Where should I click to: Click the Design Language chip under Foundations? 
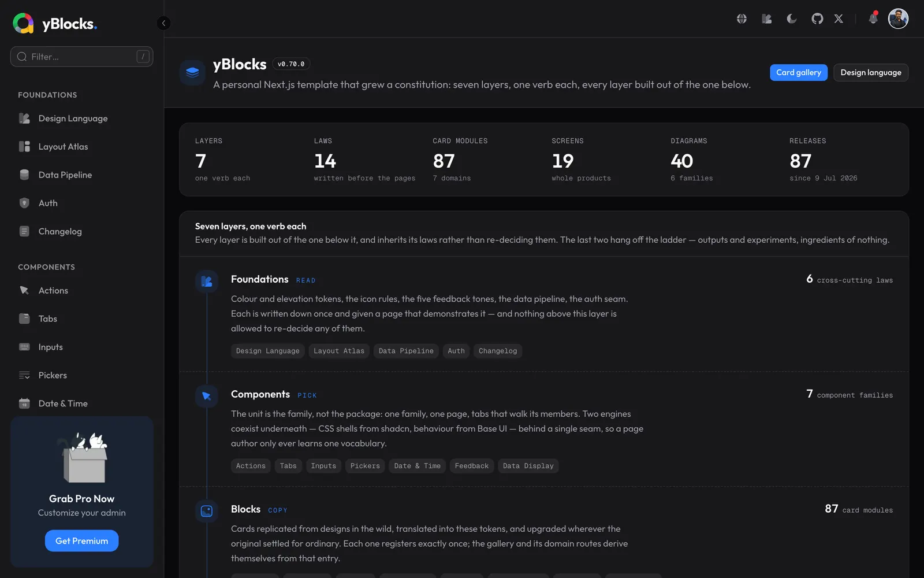point(268,351)
